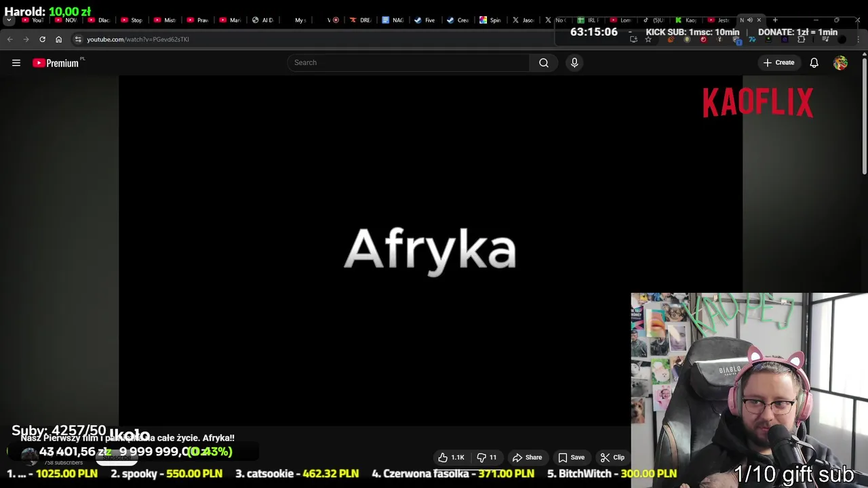Open YouTube notifications bell
The width and height of the screenshot is (868, 488).
click(814, 62)
